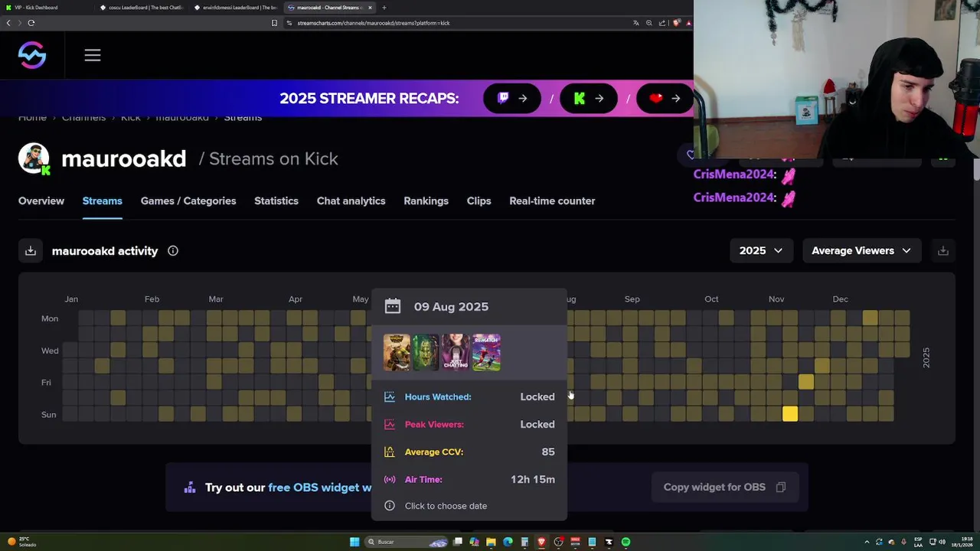980x551 pixels.
Task: Click the 09 Aug 2025 date heading
Action: pos(451,306)
